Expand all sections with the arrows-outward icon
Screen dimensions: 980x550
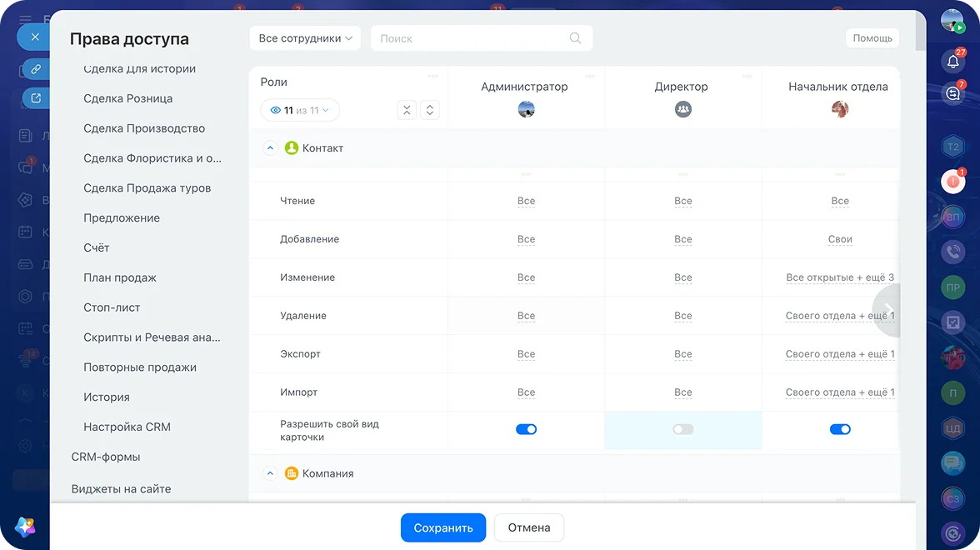(x=430, y=110)
